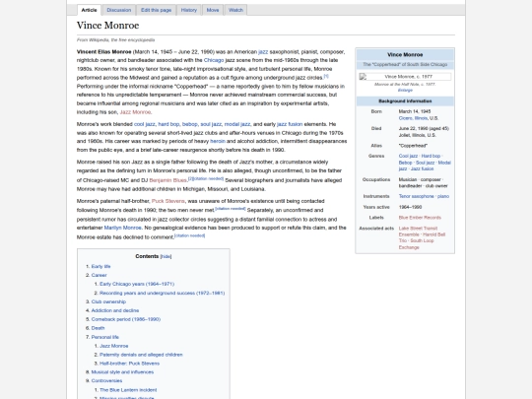Go to Comeback period (1986–1990)

tap(126, 319)
